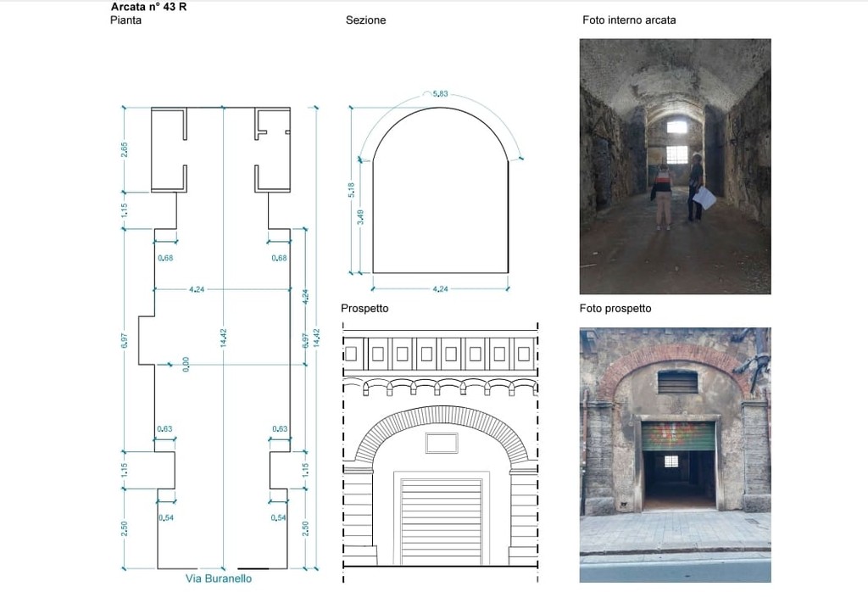Click the left-hand '0.63' dimension
The width and height of the screenshot is (868, 609).
(x=164, y=429)
